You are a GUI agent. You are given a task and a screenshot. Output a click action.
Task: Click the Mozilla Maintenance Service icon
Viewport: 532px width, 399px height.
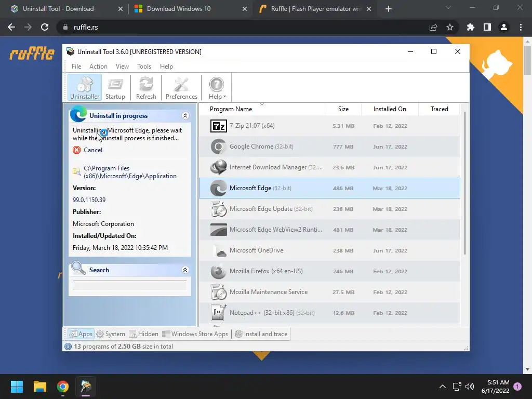[219, 292]
